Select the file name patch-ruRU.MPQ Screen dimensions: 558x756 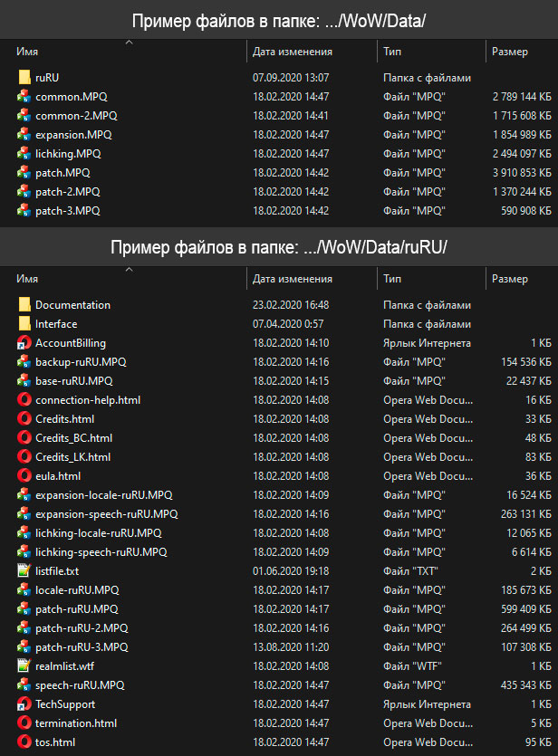tap(77, 609)
